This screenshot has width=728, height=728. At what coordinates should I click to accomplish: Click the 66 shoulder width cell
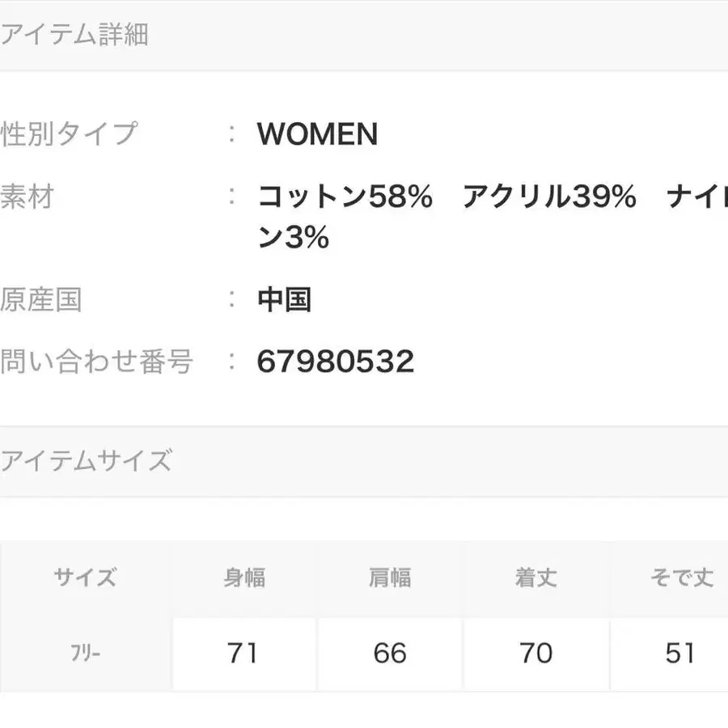(390, 654)
